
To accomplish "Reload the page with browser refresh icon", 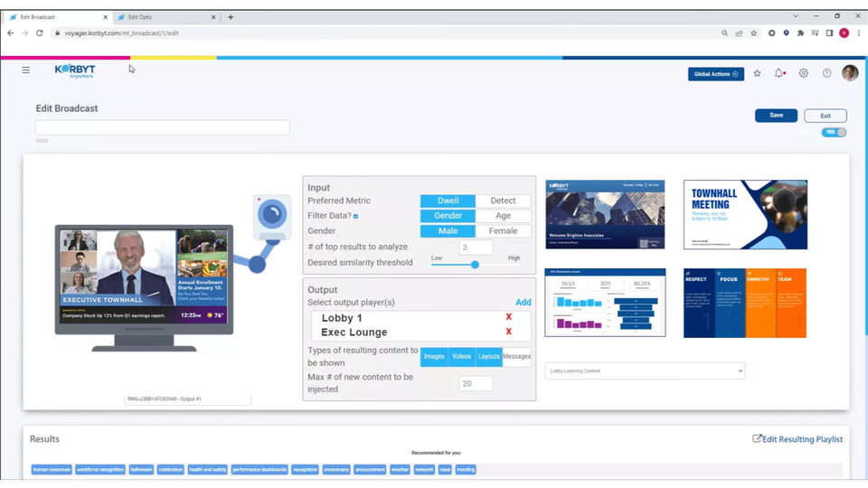I will point(40,33).
